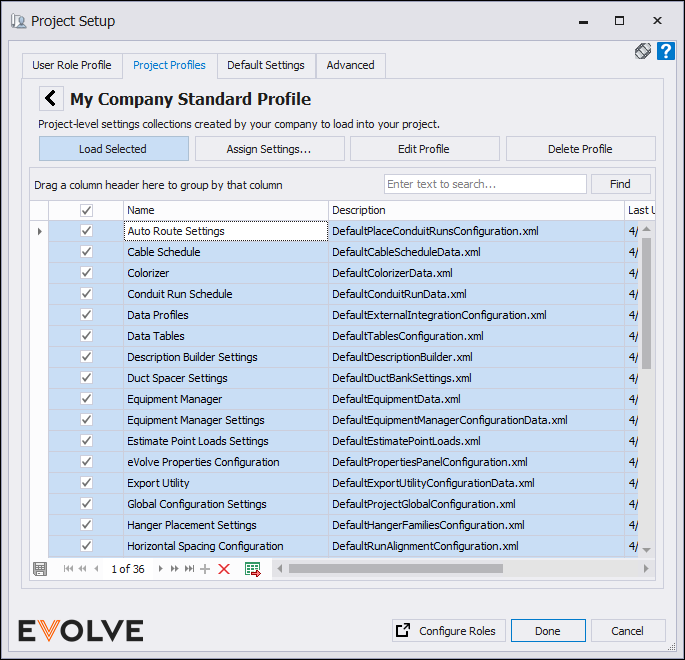Click DefaultDuctBankSettings.xml description cell

click(476, 378)
